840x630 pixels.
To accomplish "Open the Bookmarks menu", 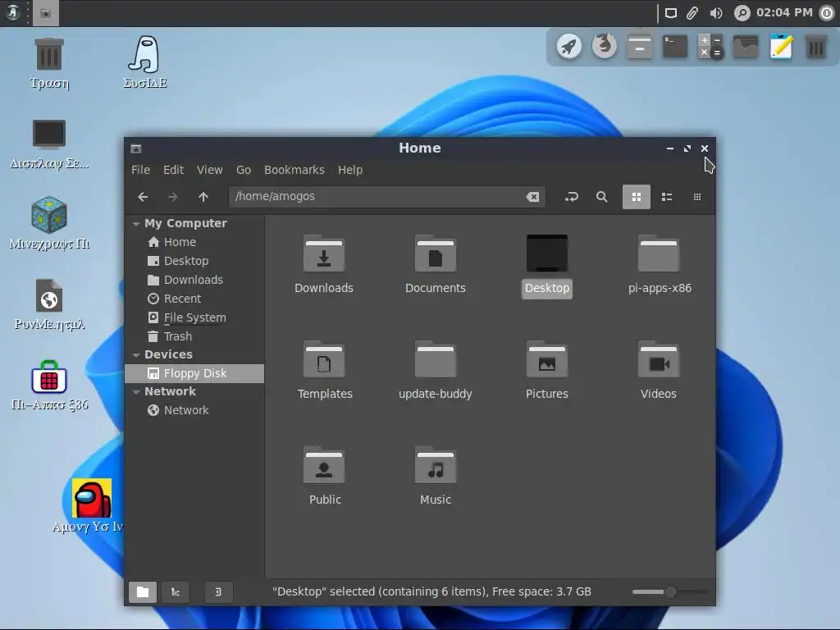I will click(x=294, y=170).
